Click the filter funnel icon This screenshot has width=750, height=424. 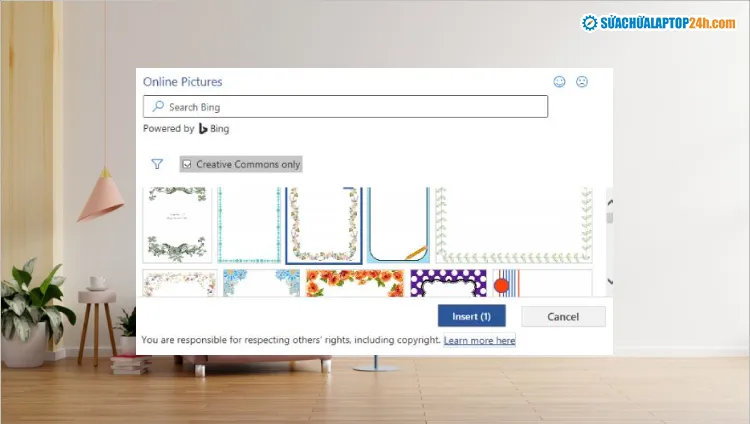point(157,164)
